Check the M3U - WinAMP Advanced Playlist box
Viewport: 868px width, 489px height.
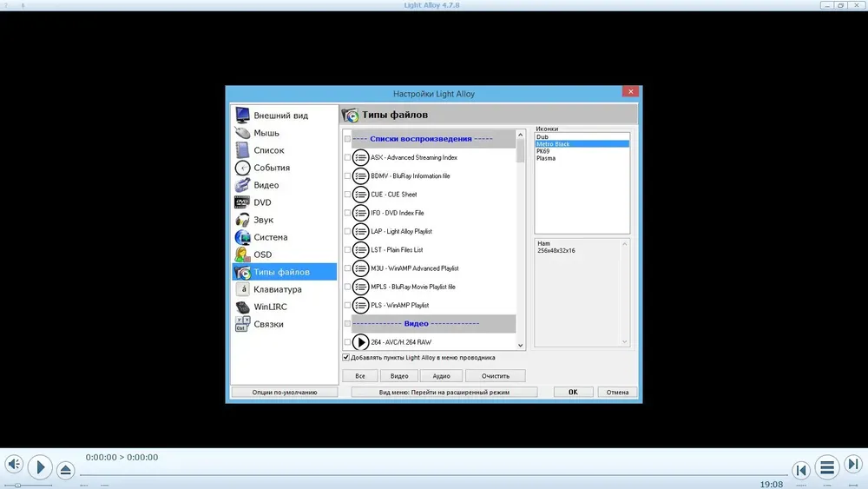(x=347, y=268)
